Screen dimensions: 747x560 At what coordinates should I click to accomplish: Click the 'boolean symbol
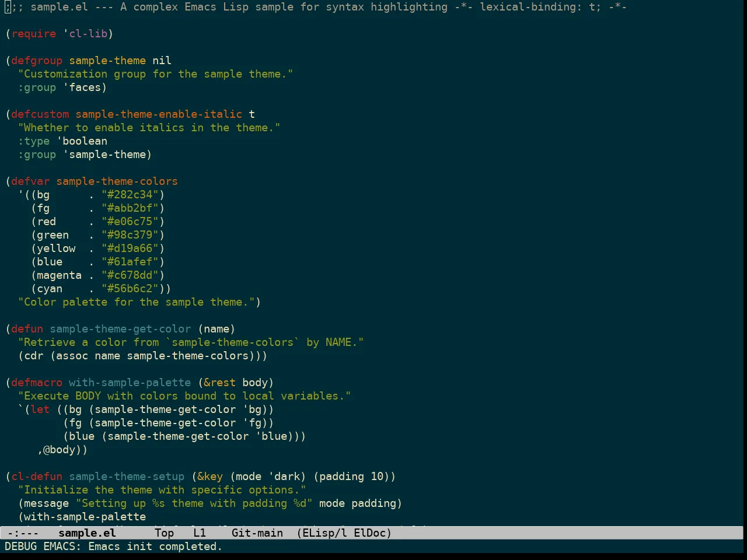(x=82, y=141)
